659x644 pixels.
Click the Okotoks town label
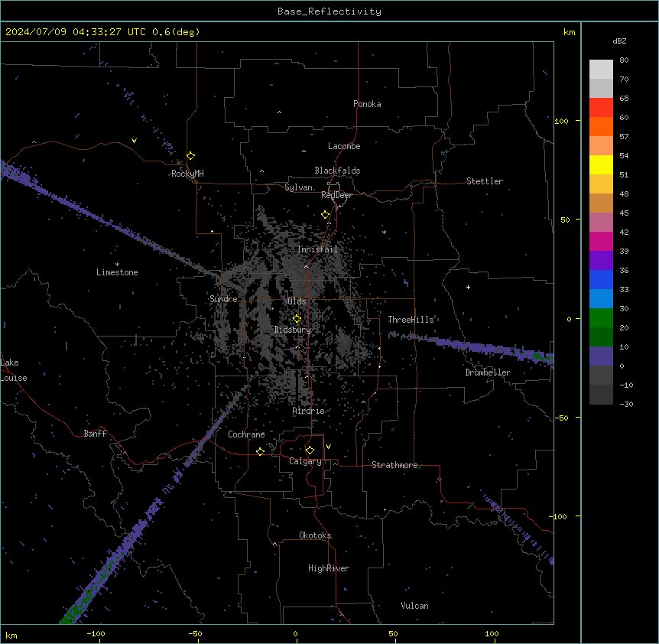pos(315,535)
